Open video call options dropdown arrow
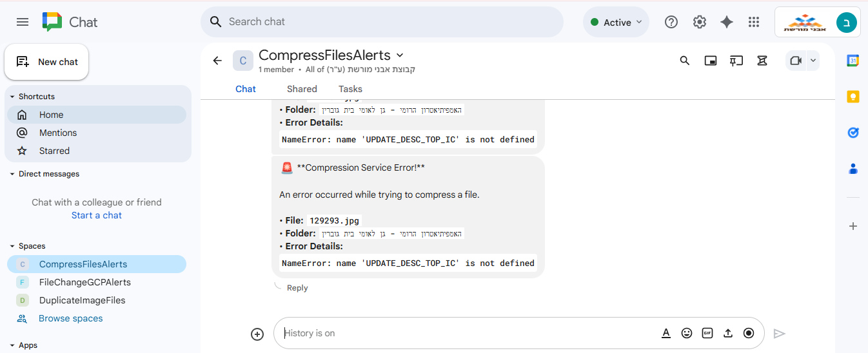Image resolution: width=868 pixels, height=353 pixels. 813,61
